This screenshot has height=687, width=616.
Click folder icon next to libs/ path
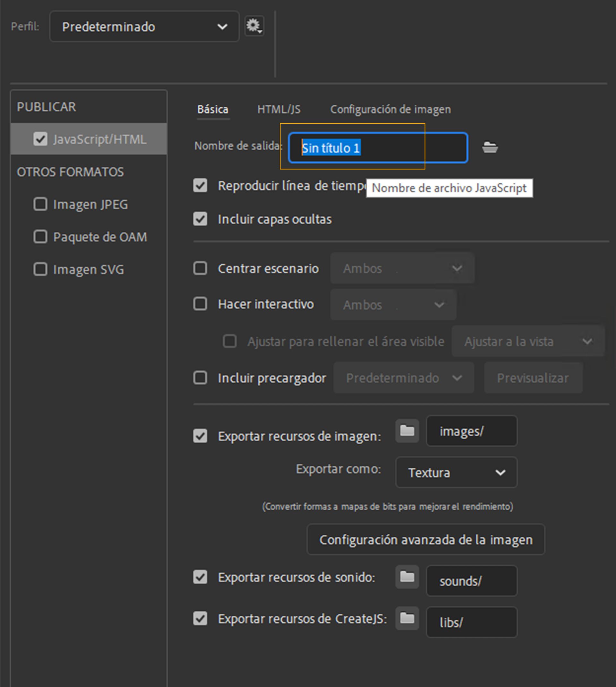click(407, 618)
